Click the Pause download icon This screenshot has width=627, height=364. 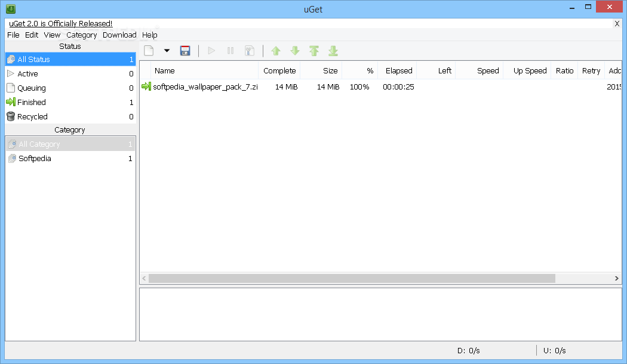pos(230,51)
